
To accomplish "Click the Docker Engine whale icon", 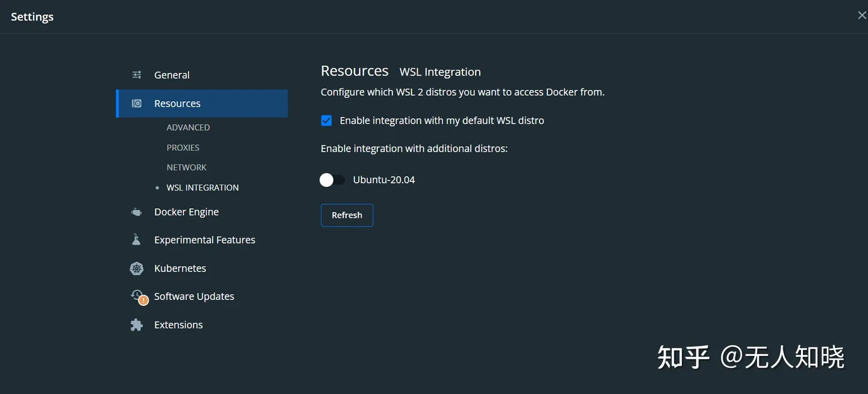I will pyautogui.click(x=137, y=212).
